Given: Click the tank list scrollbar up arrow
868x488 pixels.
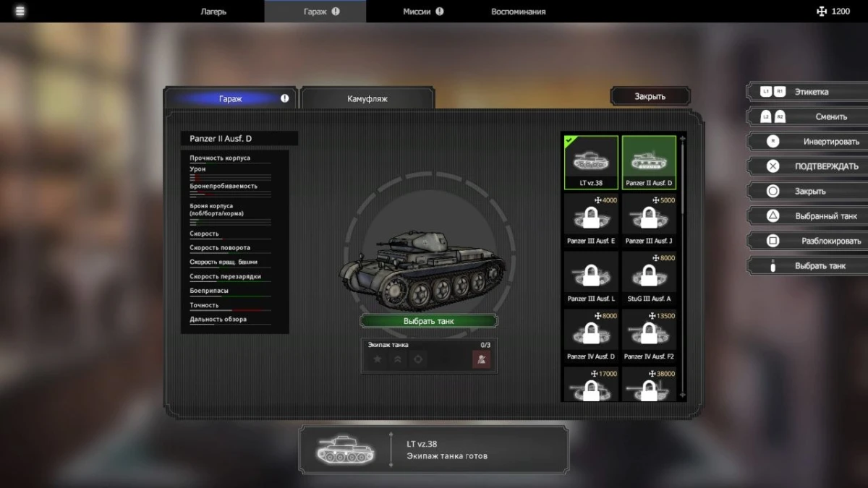Looking at the screenshot, I should coord(683,137).
